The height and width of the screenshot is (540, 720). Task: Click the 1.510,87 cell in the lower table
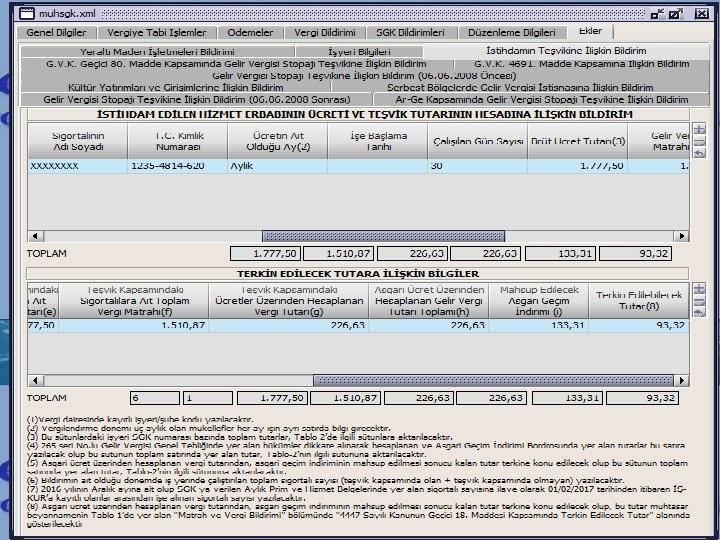click(x=134, y=326)
